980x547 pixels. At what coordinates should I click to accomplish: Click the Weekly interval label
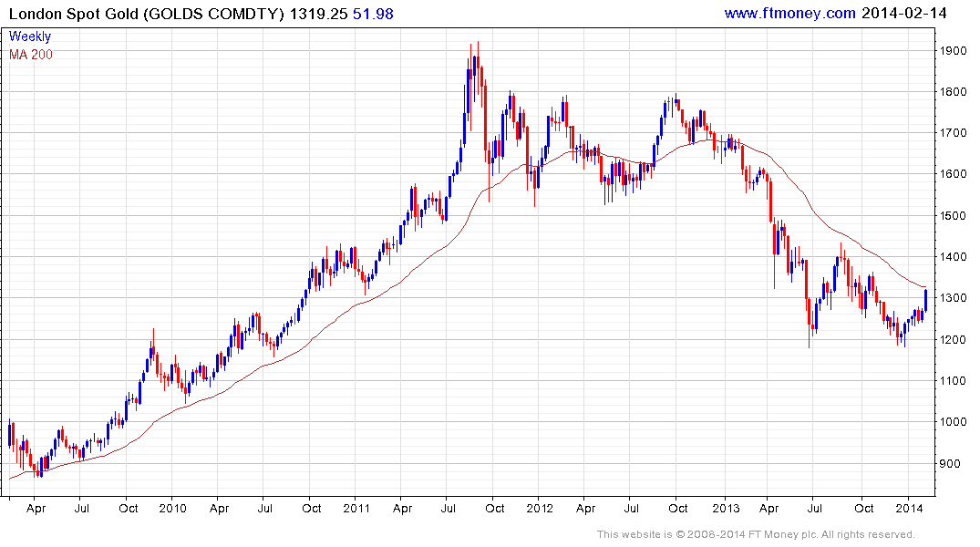tap(30, 36)
